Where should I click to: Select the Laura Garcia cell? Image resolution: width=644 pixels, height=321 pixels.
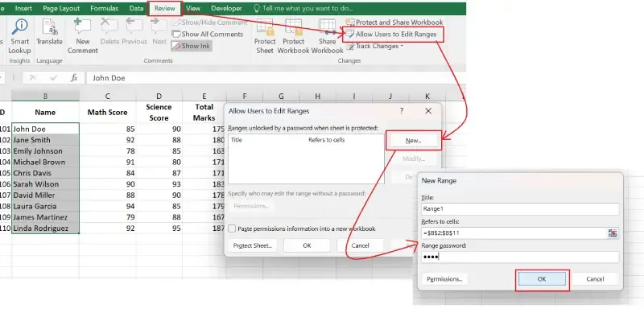pos(45,206)
